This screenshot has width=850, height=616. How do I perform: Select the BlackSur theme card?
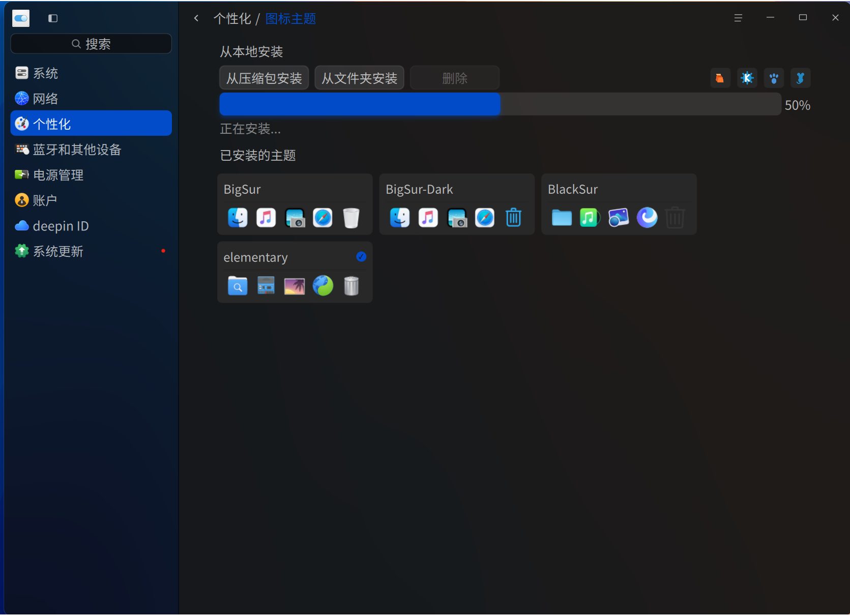tap(619, 204)
